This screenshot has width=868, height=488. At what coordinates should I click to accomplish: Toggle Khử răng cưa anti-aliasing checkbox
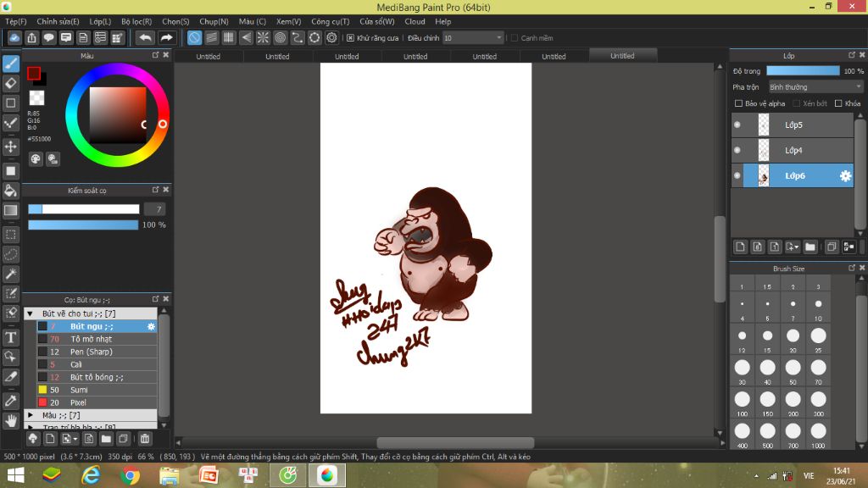click(350, 38)
